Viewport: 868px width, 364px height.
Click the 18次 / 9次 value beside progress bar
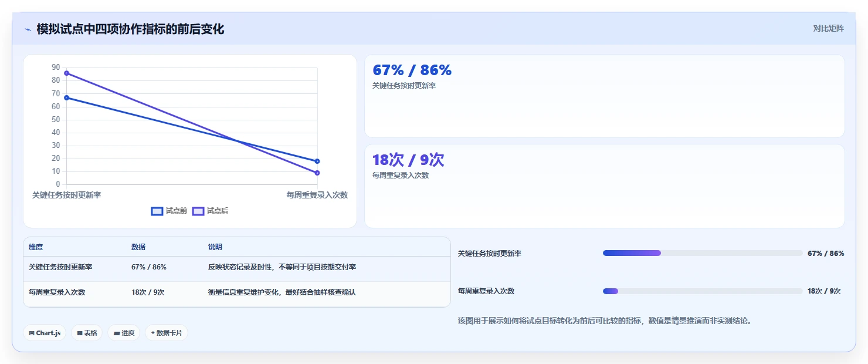click(x=824, y=291)
